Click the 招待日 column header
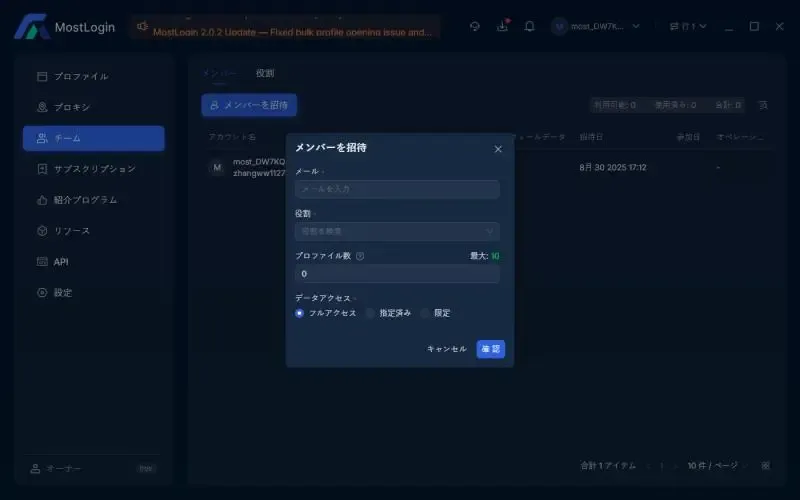The width and height of the screenshot is (800, 500). (x=591, y=137)
